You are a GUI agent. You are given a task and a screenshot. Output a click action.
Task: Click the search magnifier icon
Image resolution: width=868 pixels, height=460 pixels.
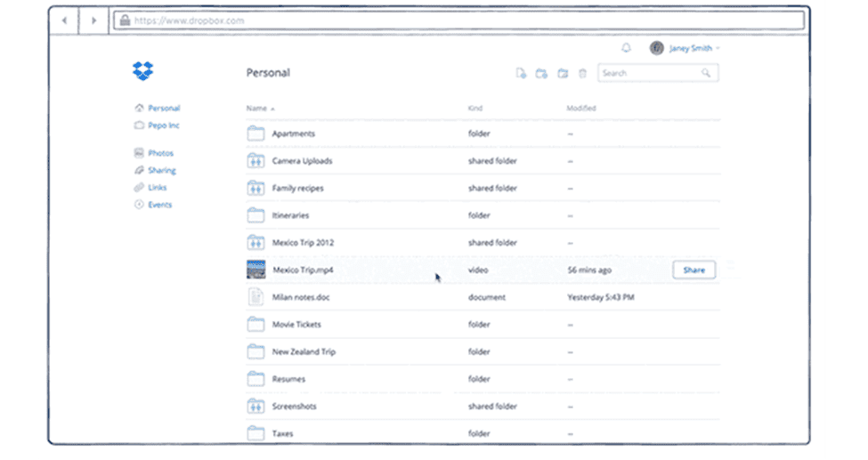click(706, 73)
